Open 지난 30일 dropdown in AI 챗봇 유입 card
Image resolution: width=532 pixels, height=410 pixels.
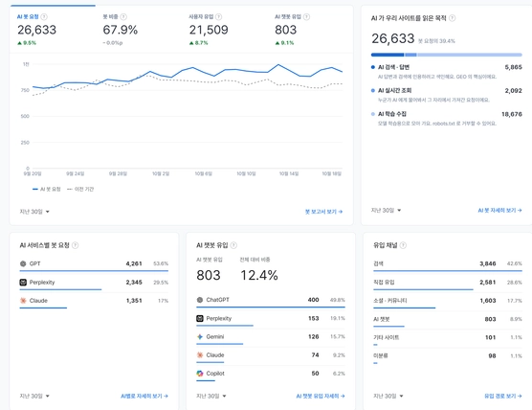click(211, 396)
